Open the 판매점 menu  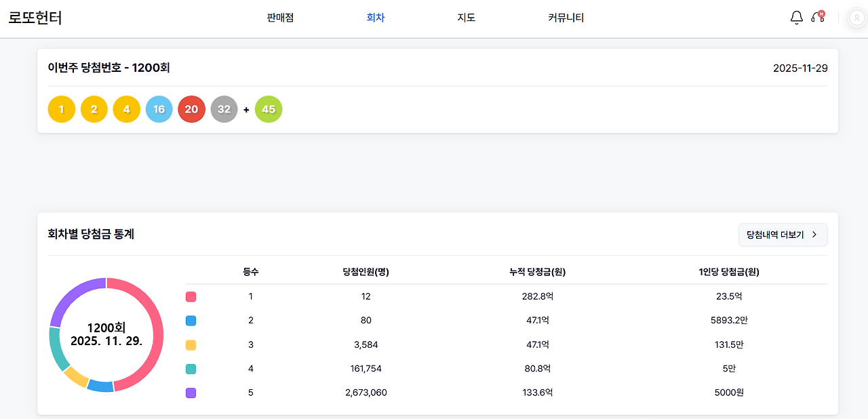(280, 18)
